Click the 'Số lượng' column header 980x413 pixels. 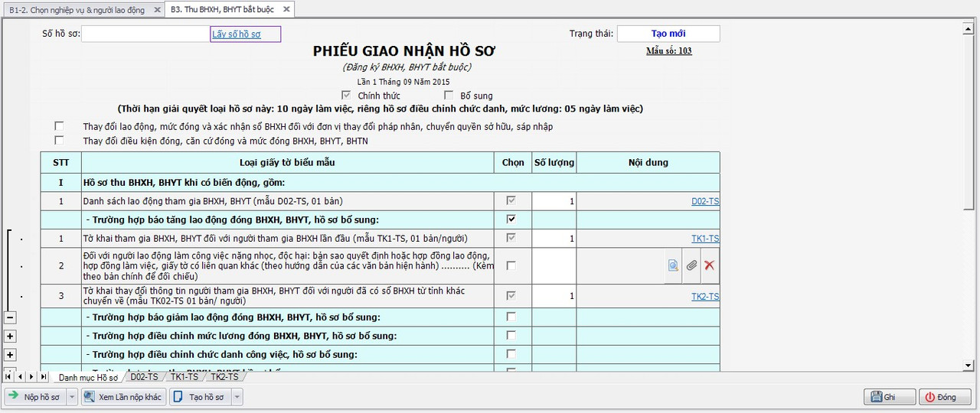554,163
